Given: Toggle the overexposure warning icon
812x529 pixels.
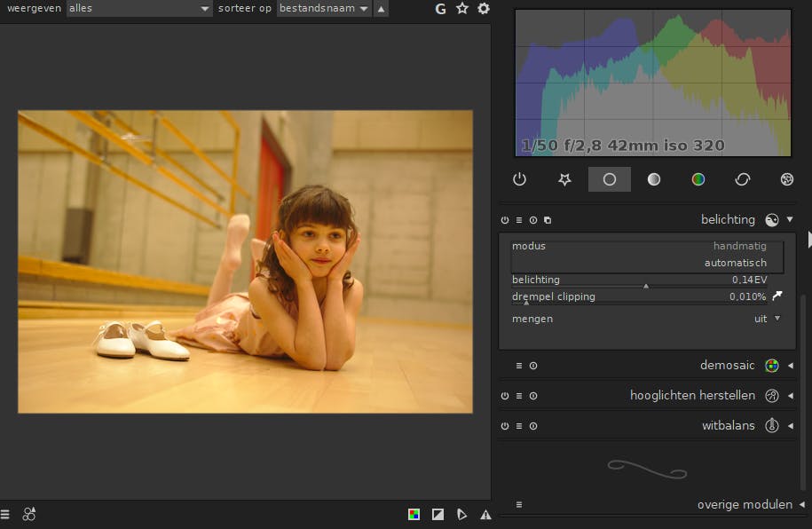Looking at the screenshot, I should 438,514.
